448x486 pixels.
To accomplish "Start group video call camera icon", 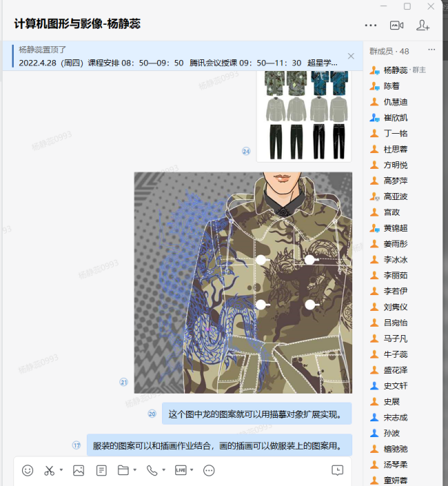I will 396,26.
